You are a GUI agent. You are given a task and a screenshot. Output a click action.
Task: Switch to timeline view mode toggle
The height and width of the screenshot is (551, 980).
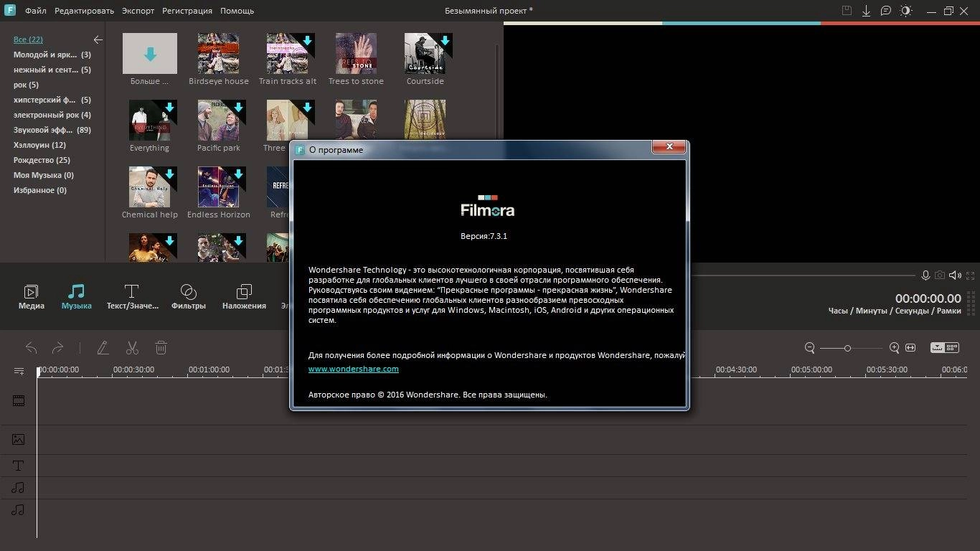[938, 347]
